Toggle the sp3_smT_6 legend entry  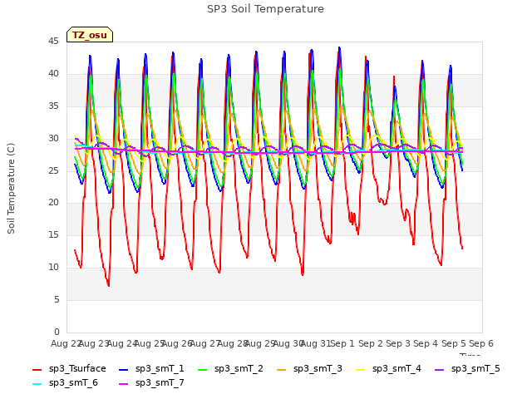(x=65, y=383)
